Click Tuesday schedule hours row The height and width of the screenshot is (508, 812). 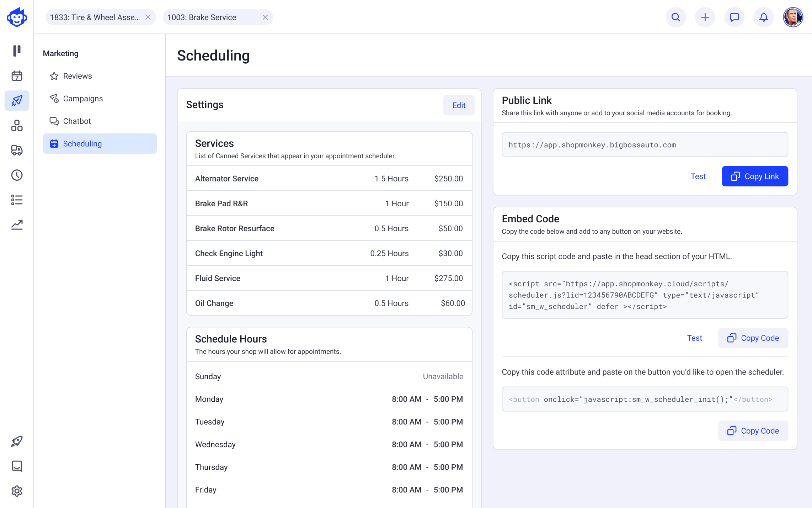coord(329,422)
